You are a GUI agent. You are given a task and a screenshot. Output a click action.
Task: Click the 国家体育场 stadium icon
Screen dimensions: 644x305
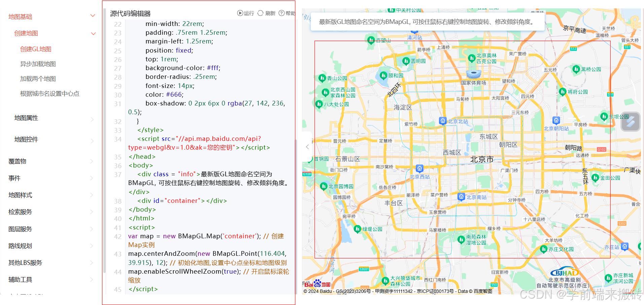coord(474,74)
